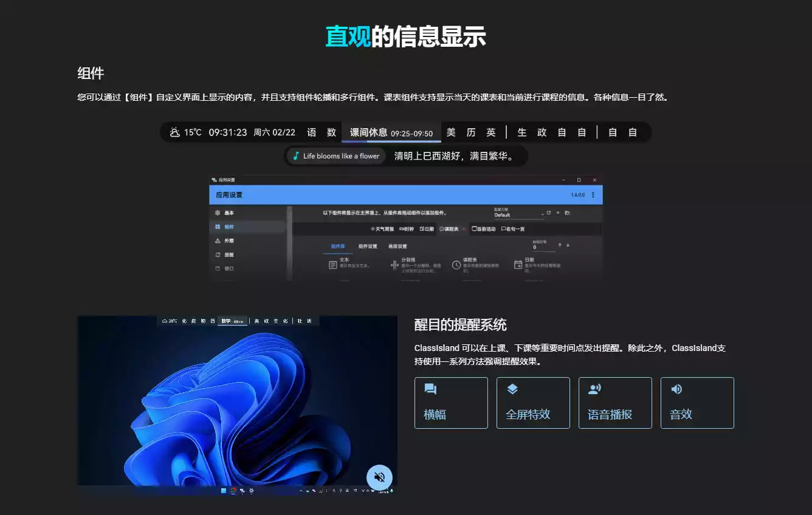The width and height of the screenshot is (812, 515).
Task: Select the 音效 sound effect card
Action: (697, 403)
